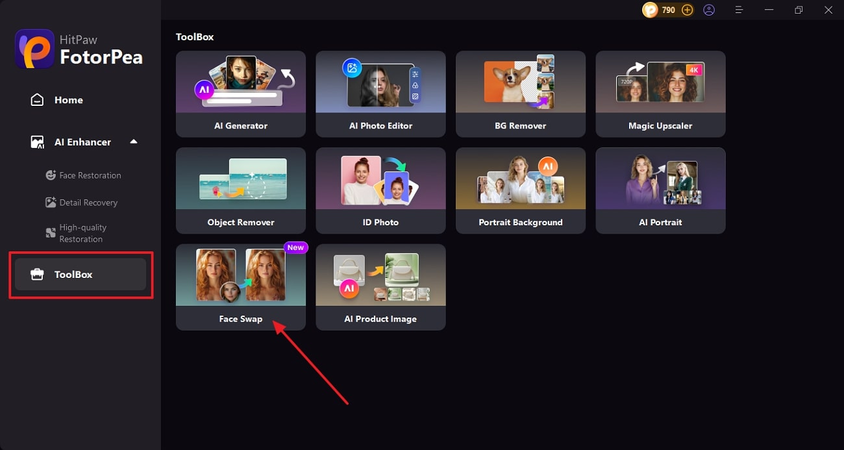The width and height of the screenshot is (844, 450).
Task: Click the ToolBox page heading
Action: pyautogui.click(x=195, y=37)
